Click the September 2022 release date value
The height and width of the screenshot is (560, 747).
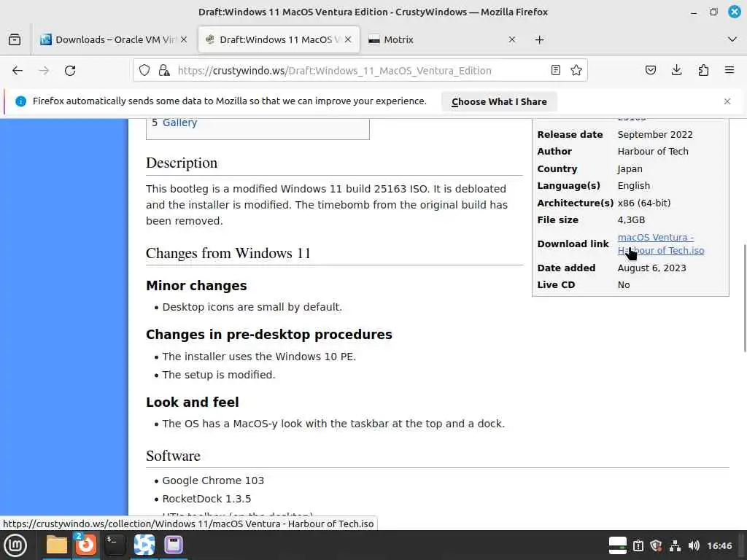coord(655,135)
